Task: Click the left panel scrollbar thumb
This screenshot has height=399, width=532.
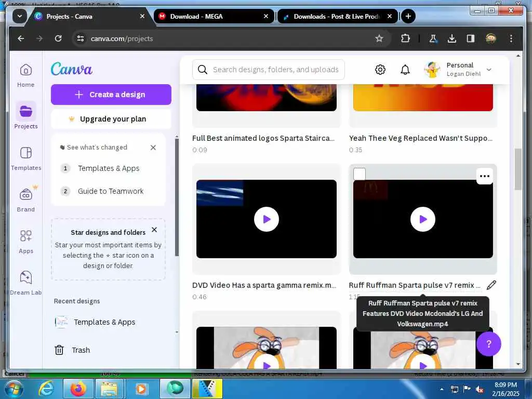Action: (x=177, y=197)
